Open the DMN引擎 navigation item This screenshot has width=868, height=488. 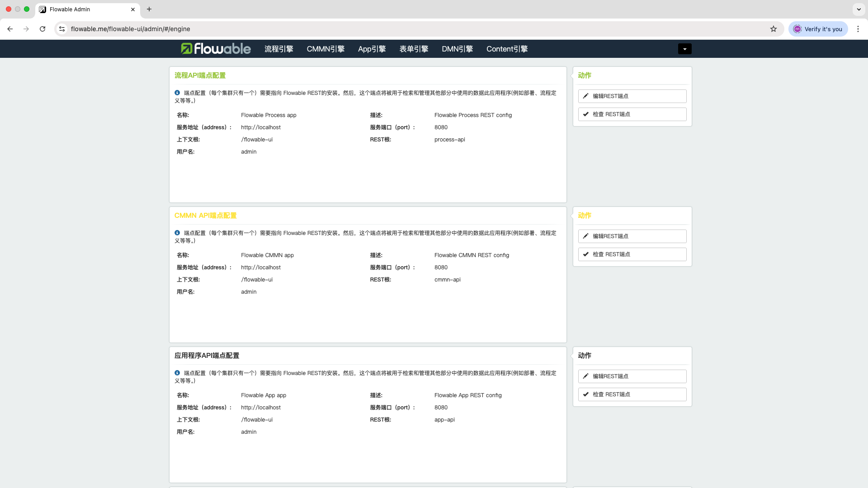(x=457, y=49)
